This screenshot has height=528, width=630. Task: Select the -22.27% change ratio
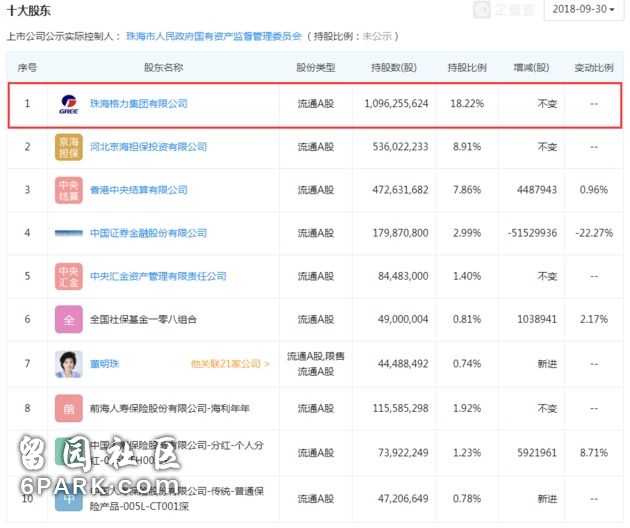594,233
